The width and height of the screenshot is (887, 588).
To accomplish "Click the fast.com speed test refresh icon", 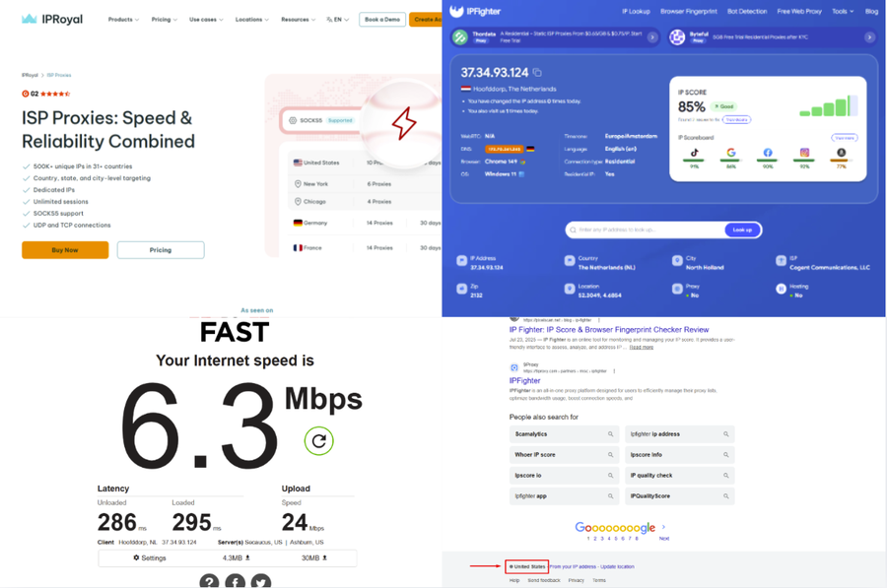I will (319, 441).
